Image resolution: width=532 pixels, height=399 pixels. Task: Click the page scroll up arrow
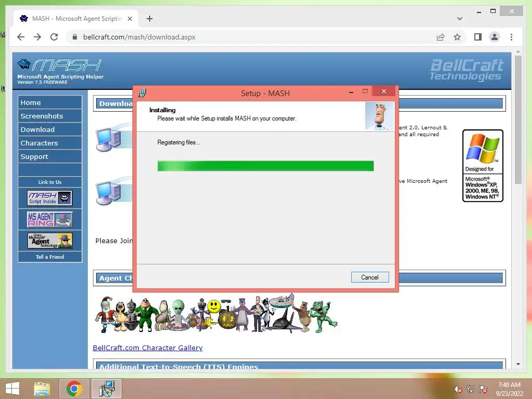click(x=518, y=52)
